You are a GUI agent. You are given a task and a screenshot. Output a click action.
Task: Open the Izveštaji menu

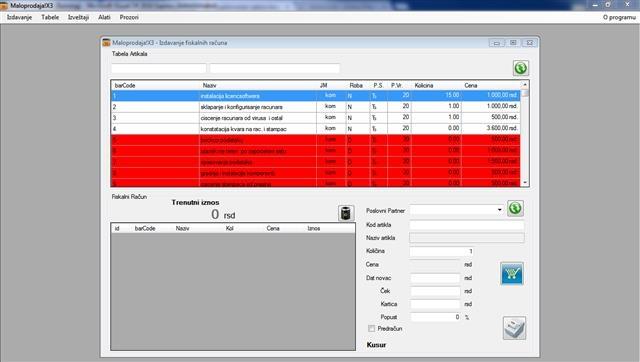[x=78, y=17]
